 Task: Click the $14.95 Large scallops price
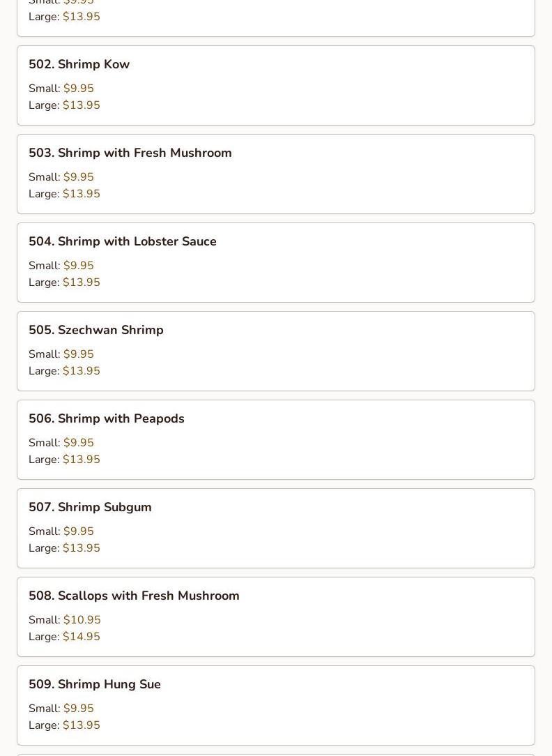[81, 637]
